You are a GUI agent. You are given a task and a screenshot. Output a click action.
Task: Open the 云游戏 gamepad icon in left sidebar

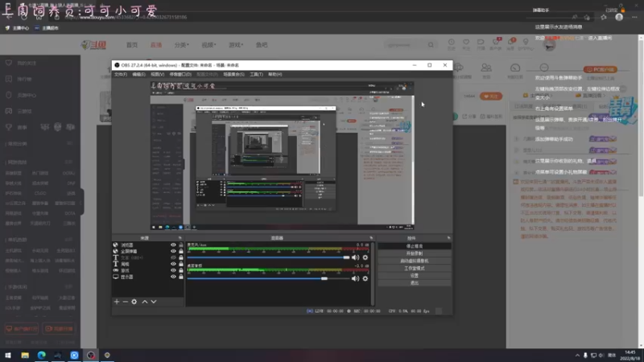coord(9,111)
